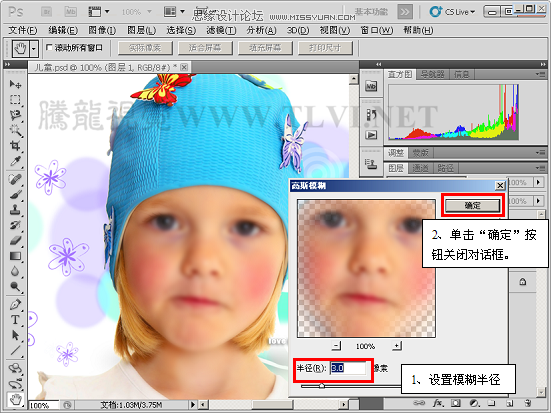Show more workspaces with the >> button
The image size is (551, 413).
(405, 12)
